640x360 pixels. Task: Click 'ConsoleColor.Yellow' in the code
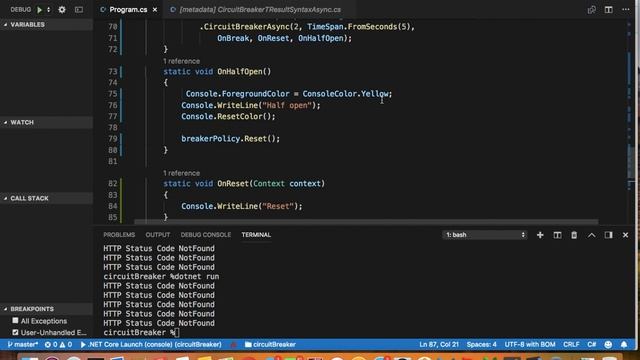point(345,94)
